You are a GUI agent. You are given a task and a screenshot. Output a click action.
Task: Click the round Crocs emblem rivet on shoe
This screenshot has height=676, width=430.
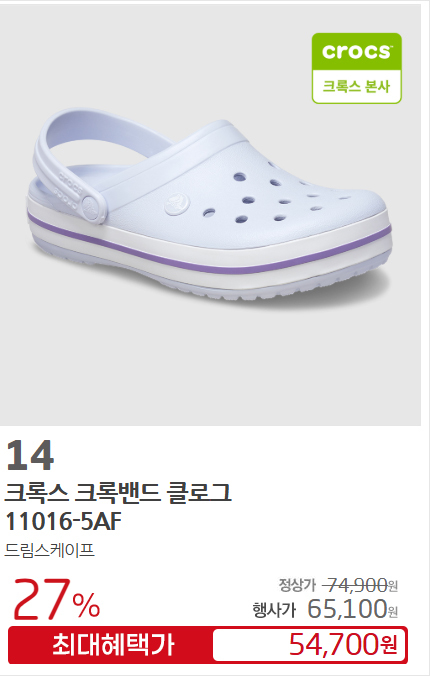(177, 204)
